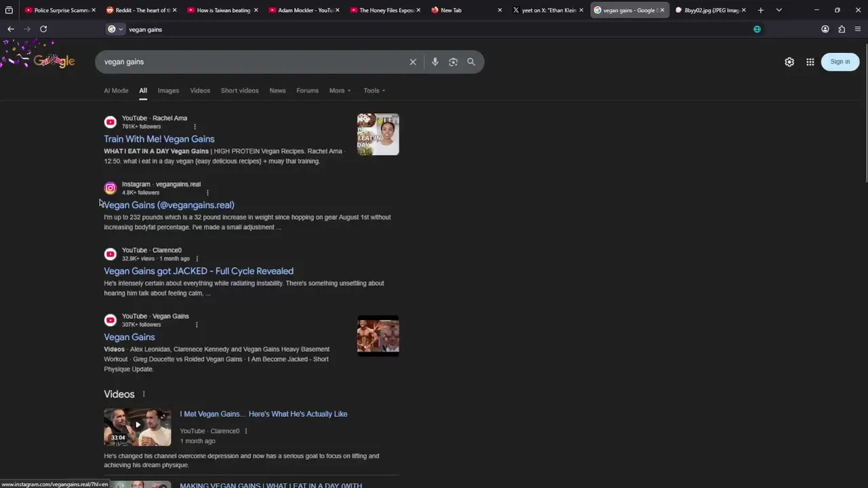Play the 33:04 video thumbnail

138,426
